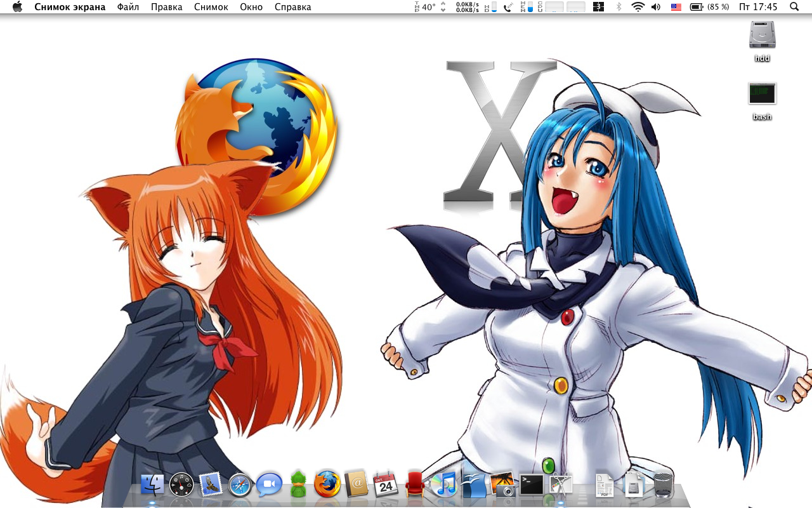This screenshot has height=508, width=812.
Task: Launch OpenOffice seagull icon in Dock
Action: tap(473, 485)
